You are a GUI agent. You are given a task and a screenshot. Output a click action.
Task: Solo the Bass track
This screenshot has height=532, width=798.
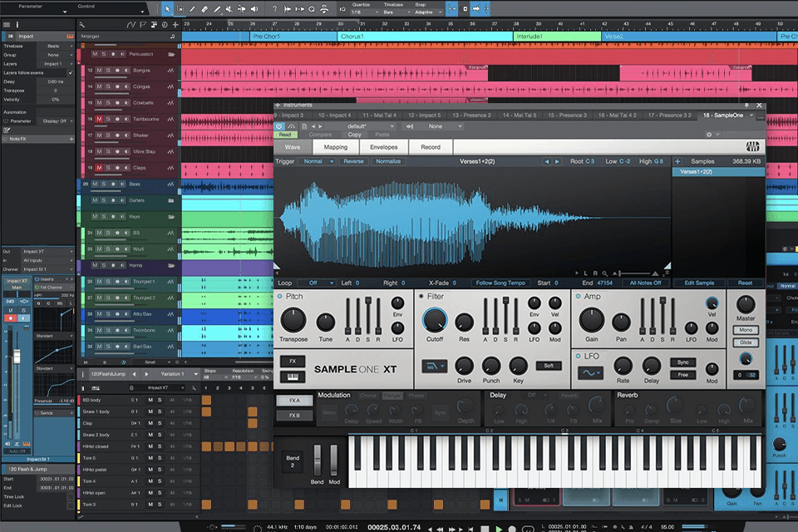(104, 184)
